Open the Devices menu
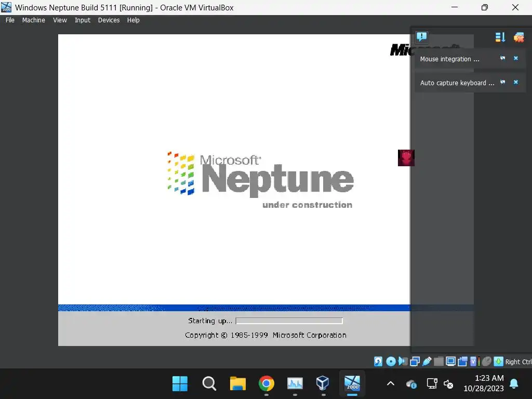Viewport: 532px width, 399px height. tap(109, 20)
